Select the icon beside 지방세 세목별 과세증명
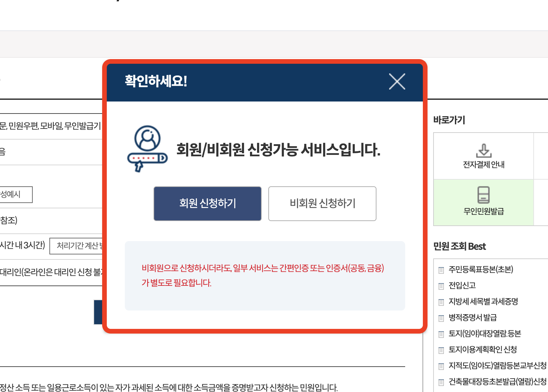548x392 pixels. [441, 302]
